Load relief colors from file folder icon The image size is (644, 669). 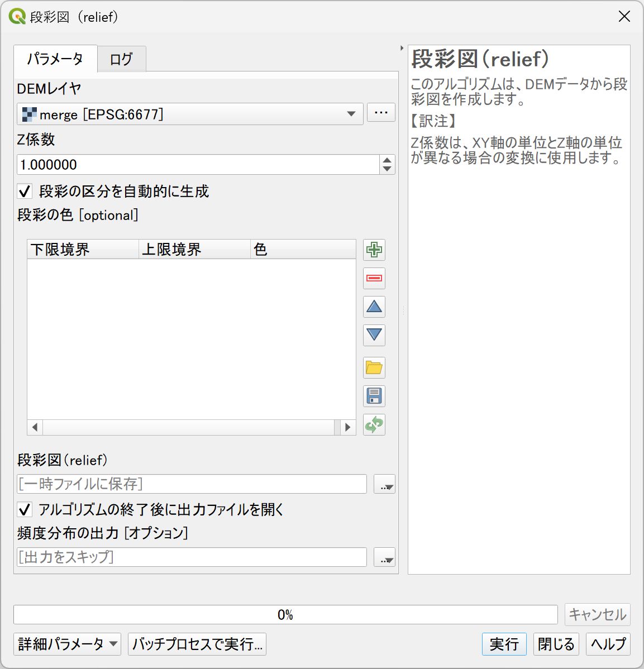pyautogui.click(x=374, y=368)
